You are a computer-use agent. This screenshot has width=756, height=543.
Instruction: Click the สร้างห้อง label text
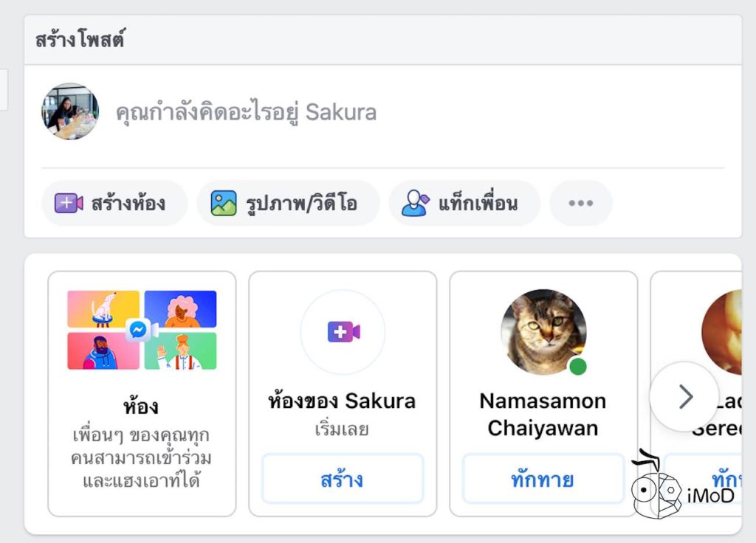point(128,203)
